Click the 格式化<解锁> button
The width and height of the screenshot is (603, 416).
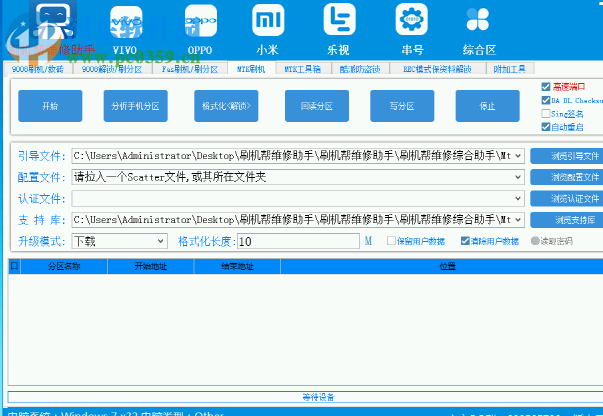click(226, 106)
